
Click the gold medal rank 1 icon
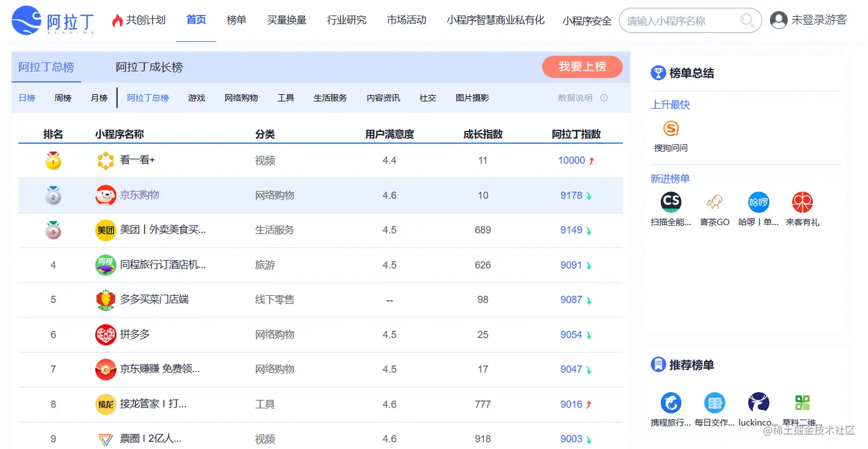click(x=53, y=161)
